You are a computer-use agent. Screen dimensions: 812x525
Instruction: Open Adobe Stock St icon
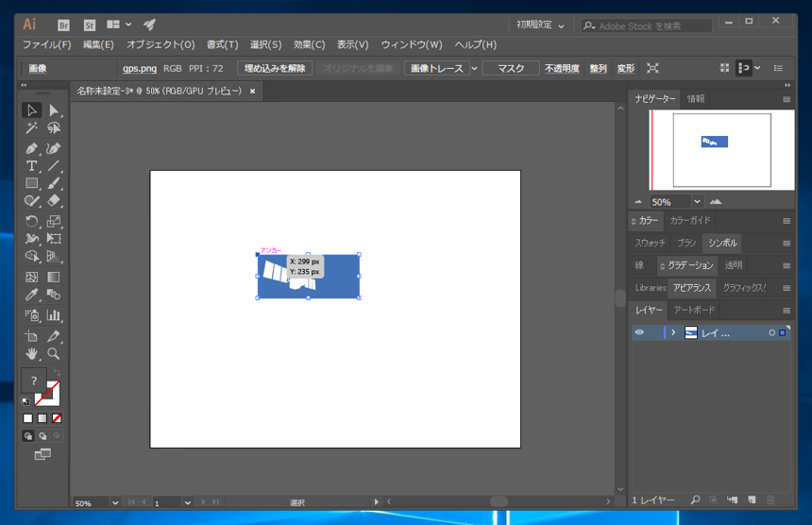tap(89, 25)
